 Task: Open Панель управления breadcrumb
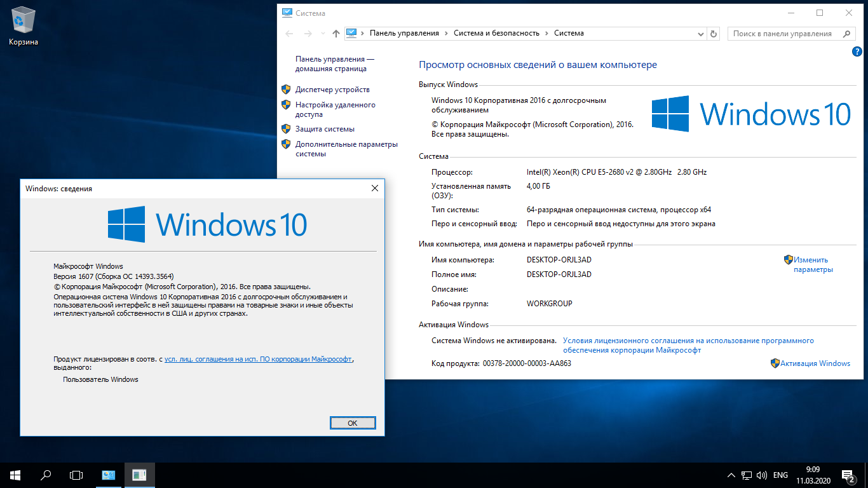(404, 33)
